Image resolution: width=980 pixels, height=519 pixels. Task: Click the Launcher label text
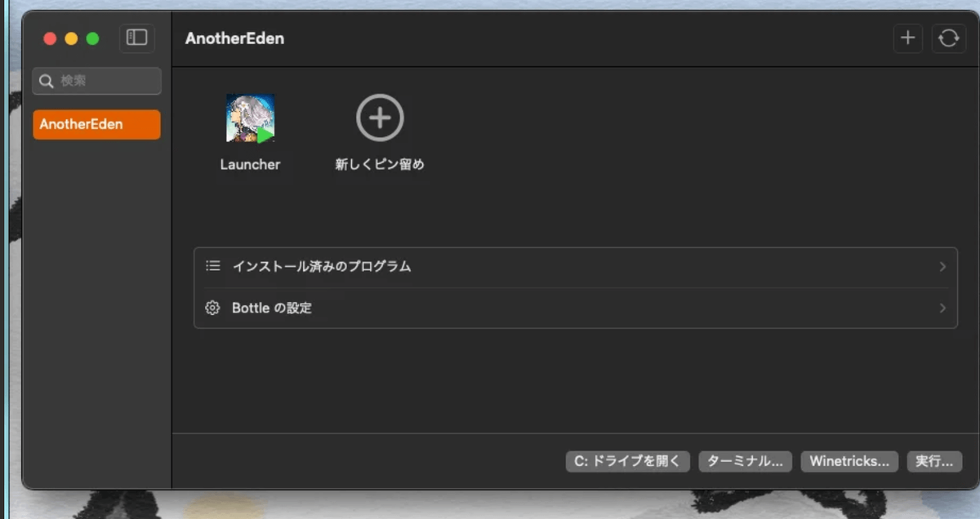(250, 164)
